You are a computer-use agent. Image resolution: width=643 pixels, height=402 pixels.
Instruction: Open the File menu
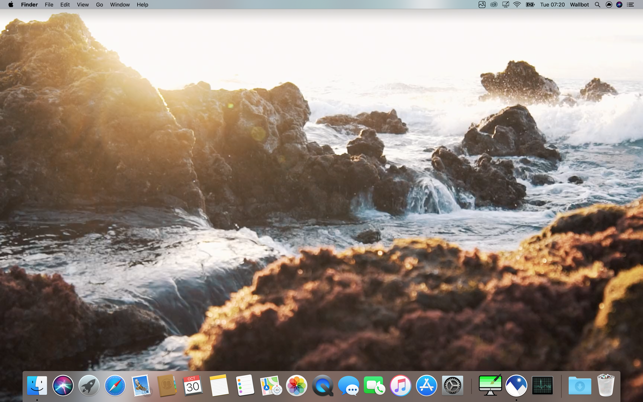pos(49,5)
